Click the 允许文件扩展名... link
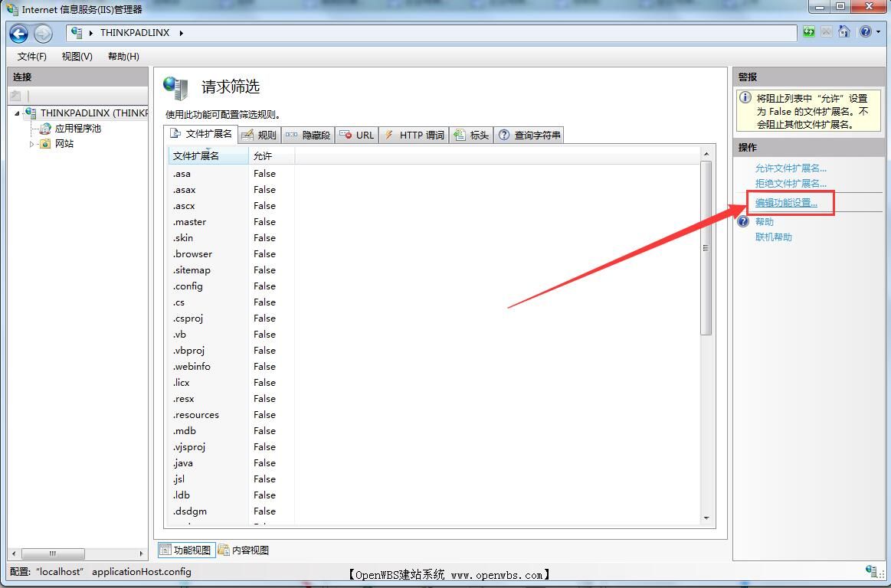This screenshot has height=588, width=891. coord(791,168)
